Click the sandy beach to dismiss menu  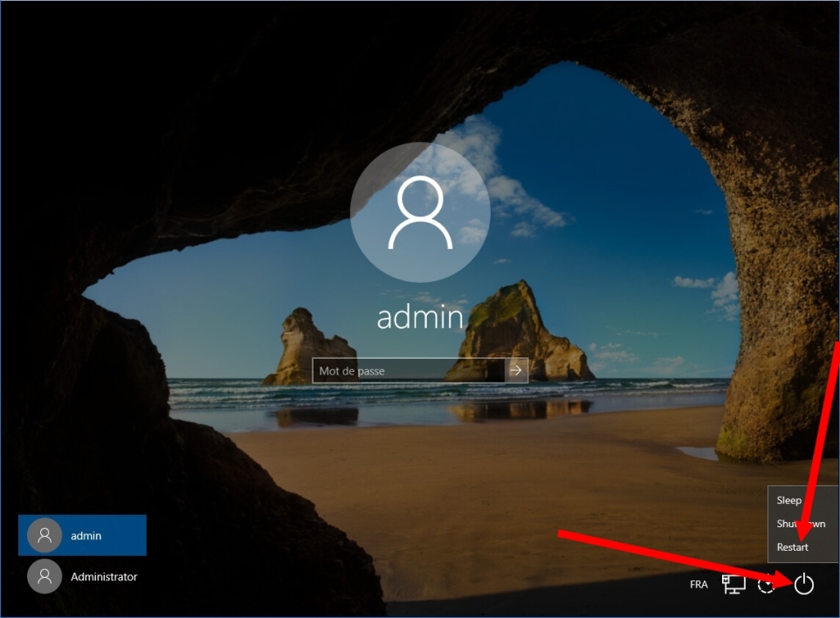coord(489,489)
